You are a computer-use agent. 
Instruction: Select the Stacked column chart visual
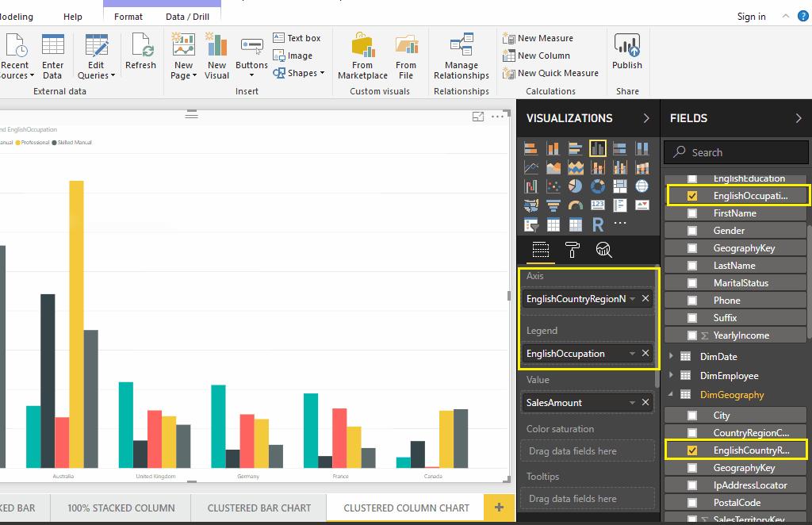coord(553,149)
